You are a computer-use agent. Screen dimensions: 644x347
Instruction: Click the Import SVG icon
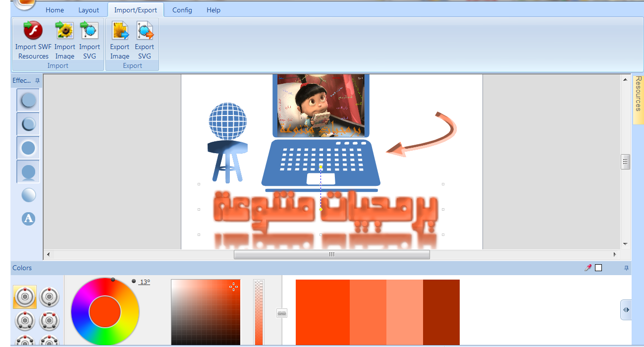pos(90,30)
